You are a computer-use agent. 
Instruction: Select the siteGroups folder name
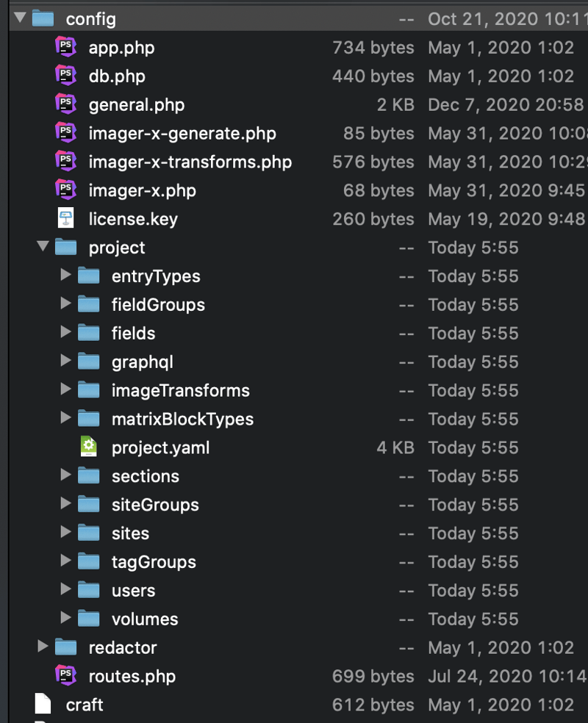[155, 505]
